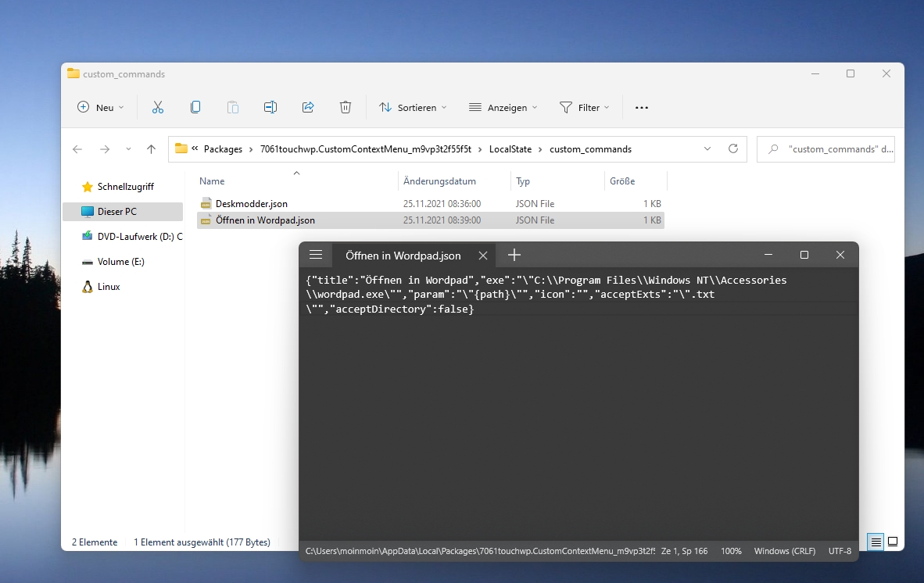Viewport: 924px width, 583px height.
Task: Click the Cut scissors icon in Explorer toolbar
Action: click(157, 107)
